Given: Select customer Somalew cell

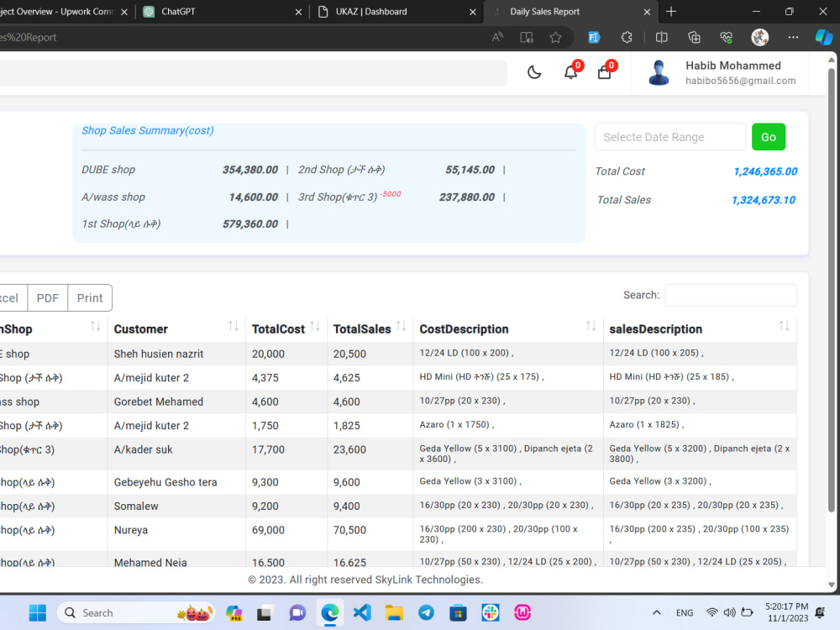Looking at the screenshot, I should pyautogui.click(x=176, y=507).
